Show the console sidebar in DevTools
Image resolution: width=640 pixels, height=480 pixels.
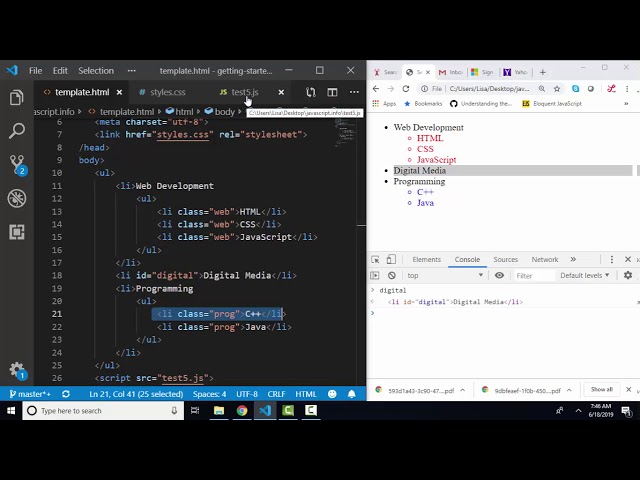(375, 276)
